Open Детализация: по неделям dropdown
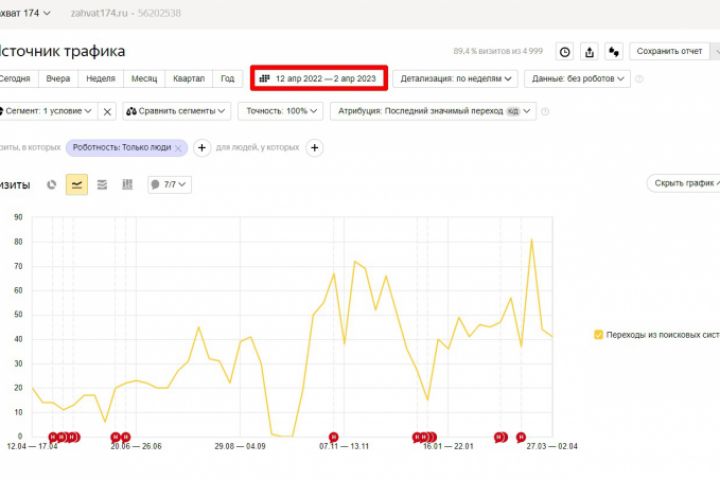This screenshot has height=480, width=720. click(x=455, y=79)
